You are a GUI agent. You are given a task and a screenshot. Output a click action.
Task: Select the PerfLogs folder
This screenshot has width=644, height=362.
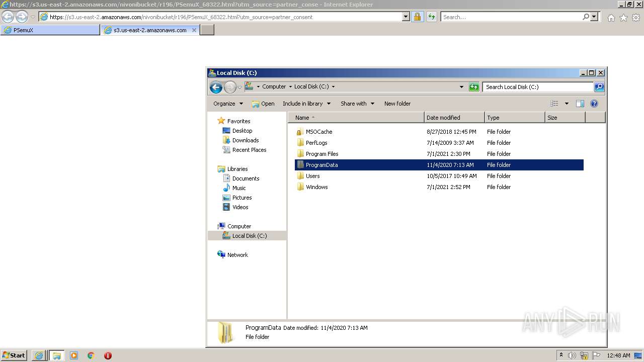pyautogui.click(x=316, y=143)
